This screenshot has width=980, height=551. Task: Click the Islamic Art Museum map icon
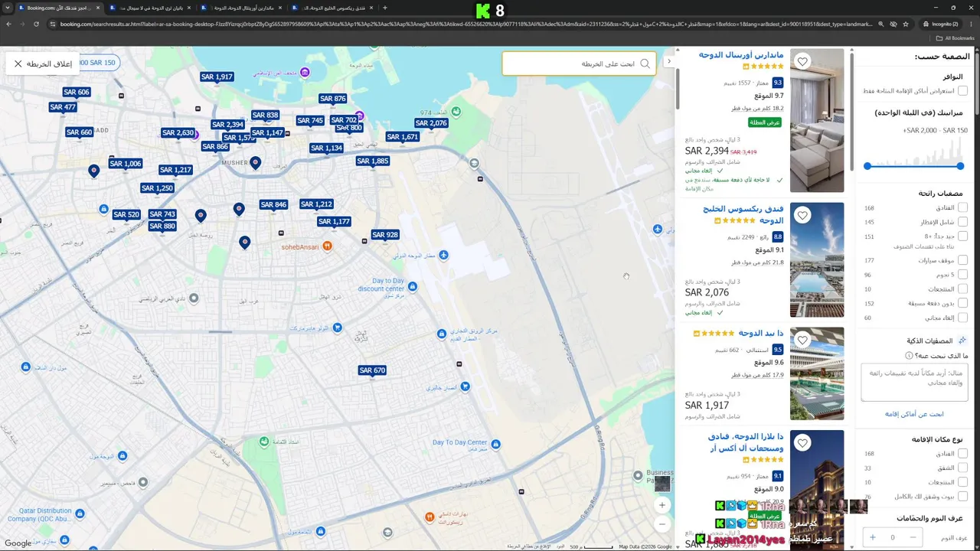click(305, 72)
